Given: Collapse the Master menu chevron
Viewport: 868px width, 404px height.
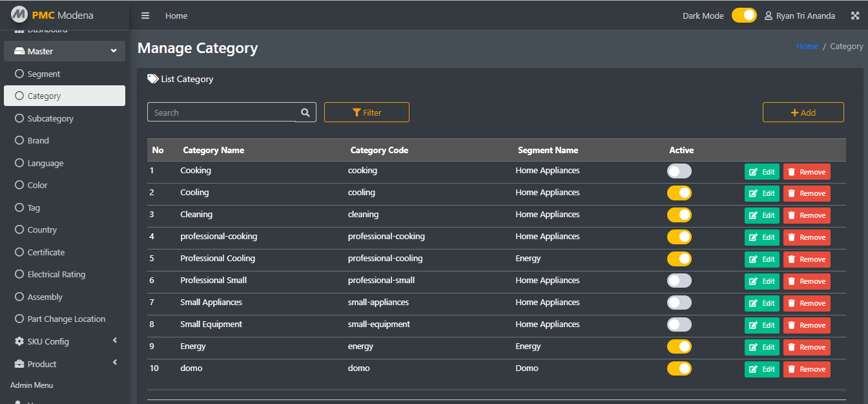Looking at the screenshot, I should (x=114, y=51).
